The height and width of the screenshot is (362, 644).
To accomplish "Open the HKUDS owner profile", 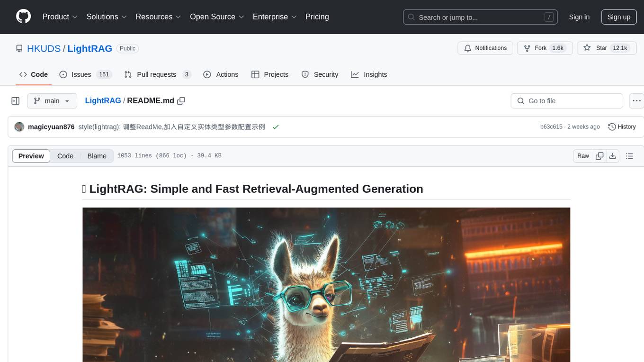I will pyautogui.click(x=44, y=48).
